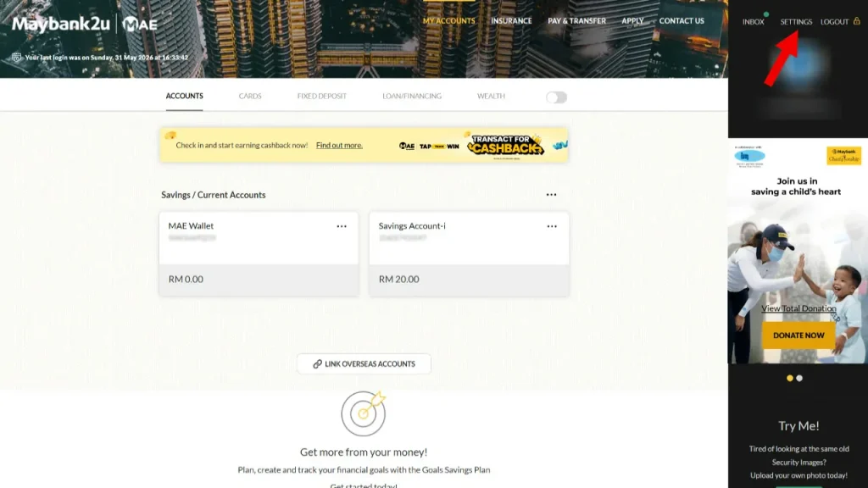The width and height of the screenshot is (868, 488).
Task: Select second carousel dot indicator
Action: point(799,378)
